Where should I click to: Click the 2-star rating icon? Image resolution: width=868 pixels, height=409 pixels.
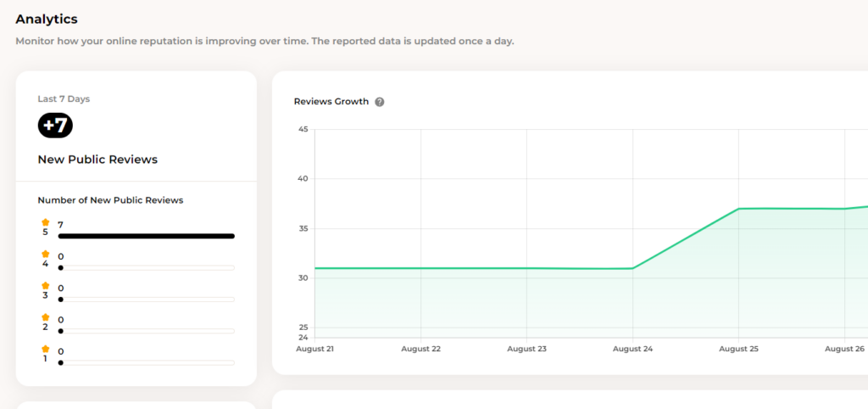[46, 317]
